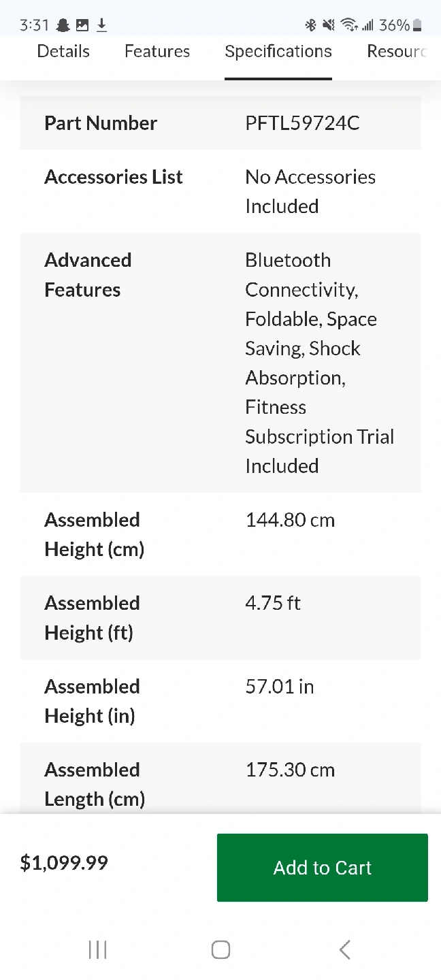Tap the Bluetooth status icon
Image resolution: width=441 pixels, height=980 pixels.
pyautogui.click(x=310, y=26)
